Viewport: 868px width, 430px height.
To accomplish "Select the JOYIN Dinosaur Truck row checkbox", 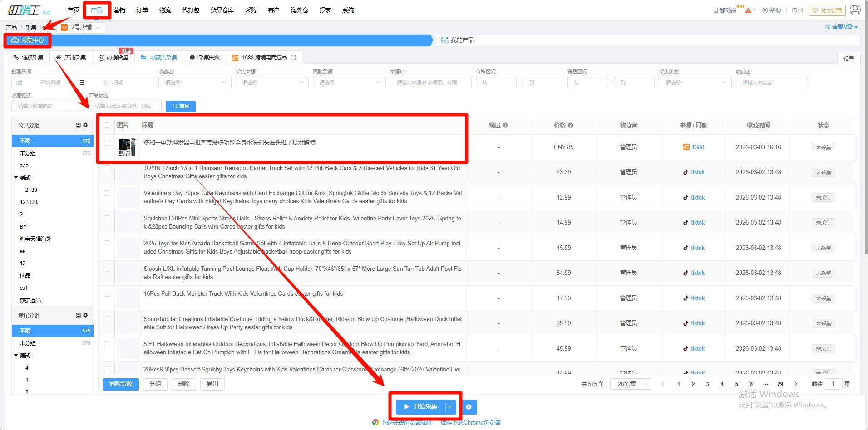I will coord(107,168).
